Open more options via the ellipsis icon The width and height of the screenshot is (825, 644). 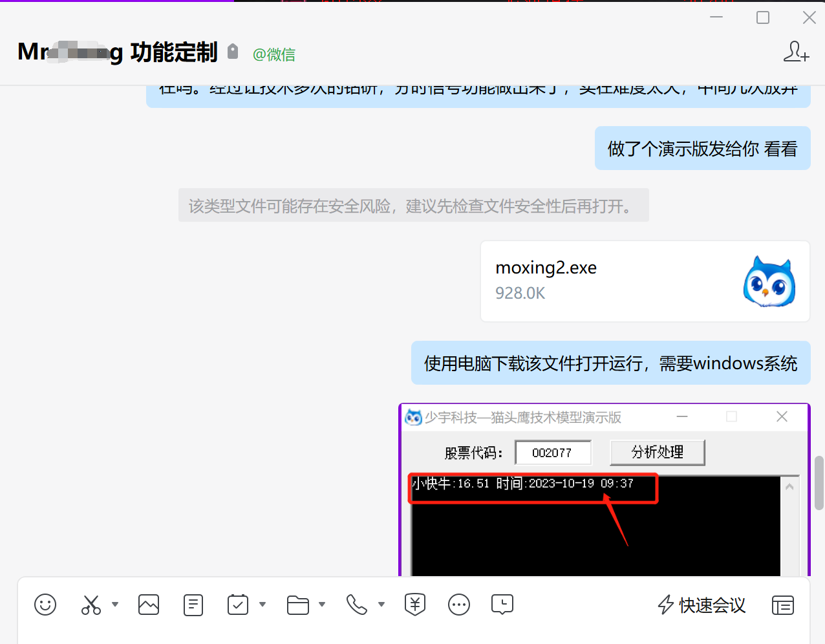pyautogui.click(x=459, y=605)
